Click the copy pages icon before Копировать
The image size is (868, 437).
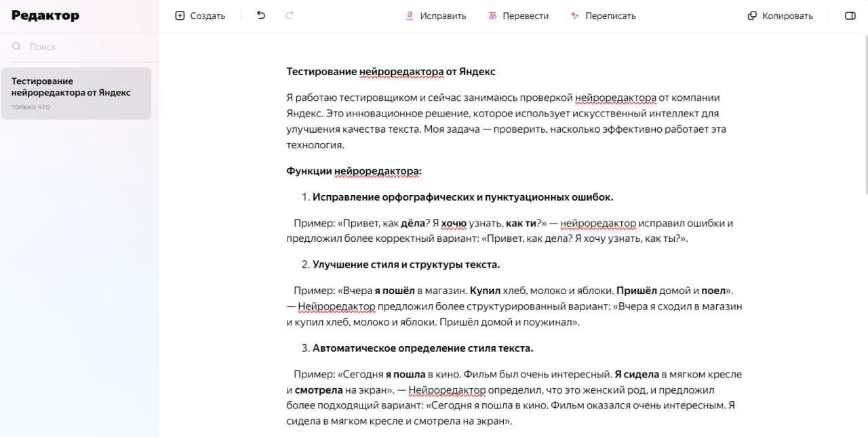751,14
